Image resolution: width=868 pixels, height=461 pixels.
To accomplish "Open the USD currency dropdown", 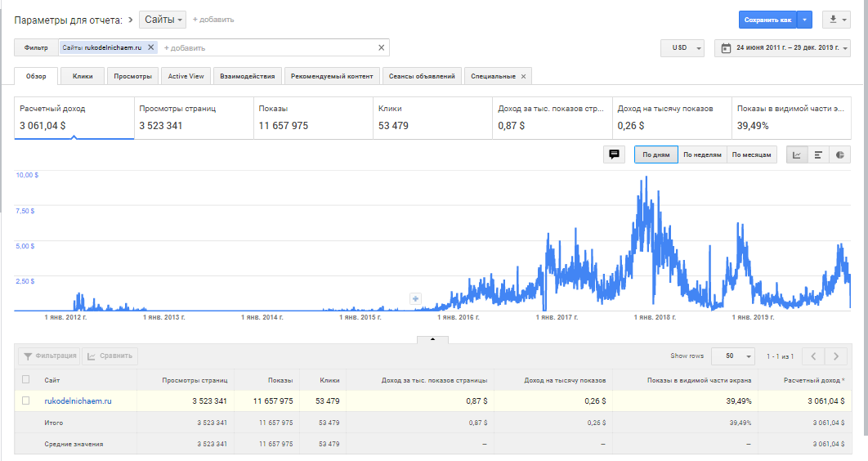I will (x=682, y=48).
